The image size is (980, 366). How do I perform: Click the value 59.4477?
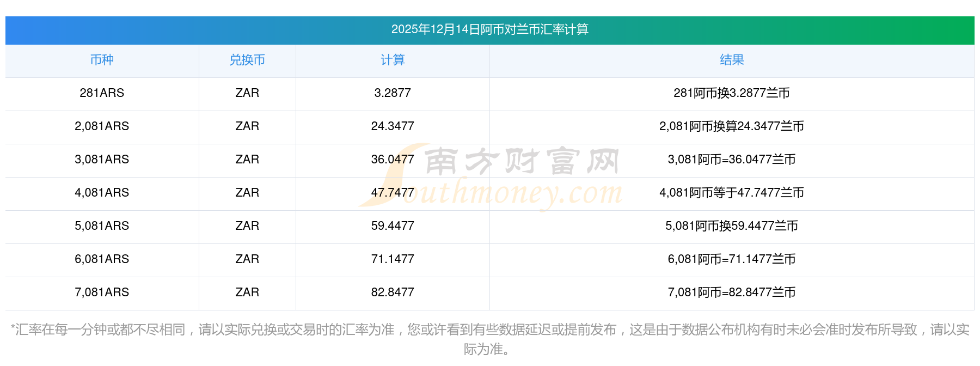point(393,226)
